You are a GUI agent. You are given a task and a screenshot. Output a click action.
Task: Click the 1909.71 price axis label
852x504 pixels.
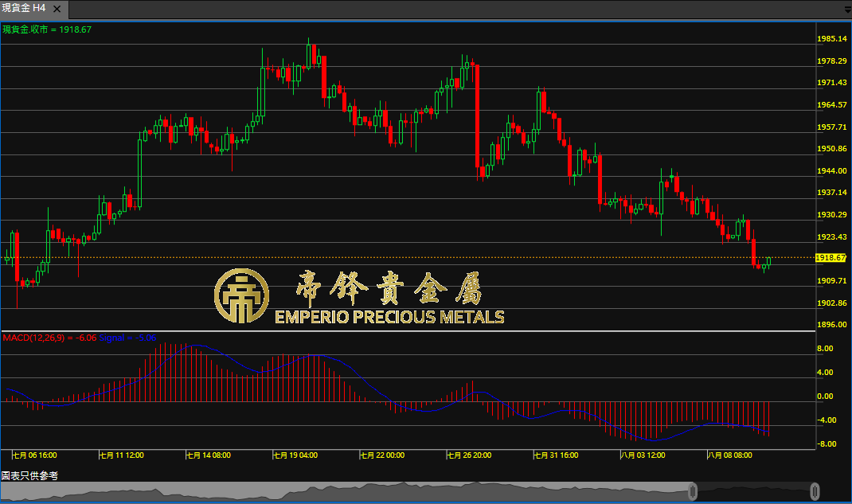click(832, 281)
